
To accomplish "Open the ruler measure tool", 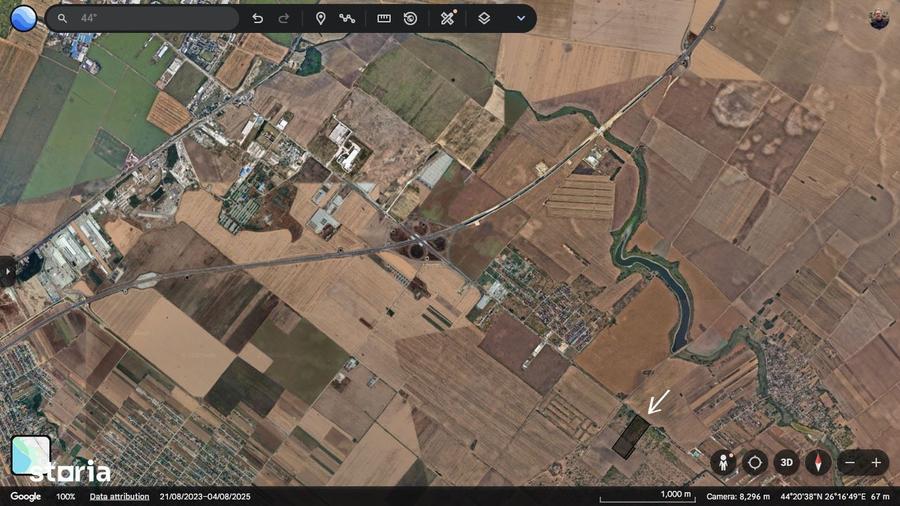I will pos(384,18).
